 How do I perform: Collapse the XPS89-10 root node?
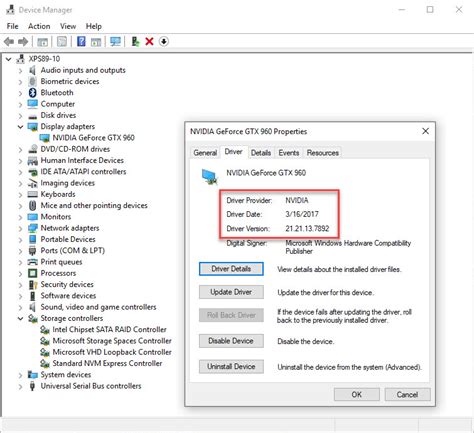pyautogui.click(x=9, y=59)
